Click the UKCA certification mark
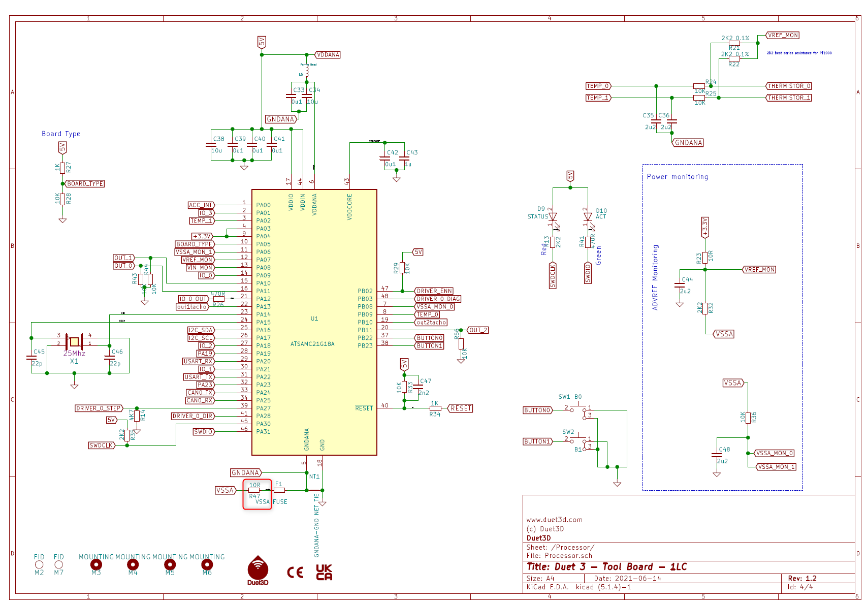Screen dimensions: 868x603 tap(324, 572)
